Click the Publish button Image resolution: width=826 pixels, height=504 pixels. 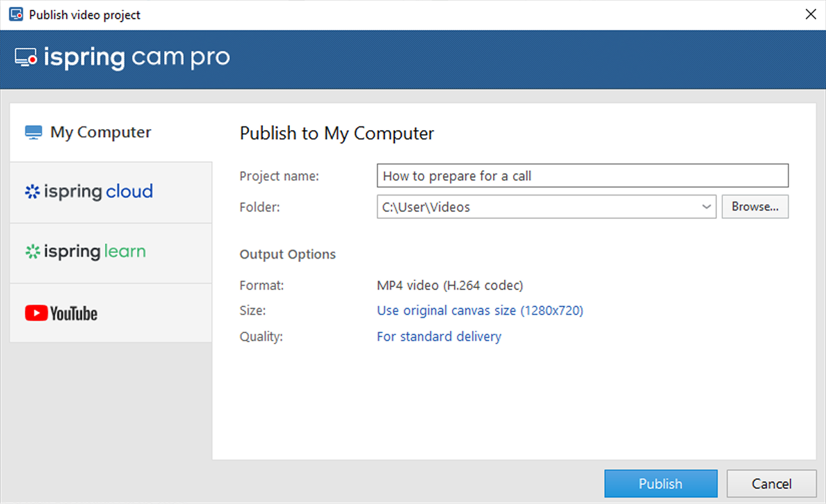click(x=661, y=484)
